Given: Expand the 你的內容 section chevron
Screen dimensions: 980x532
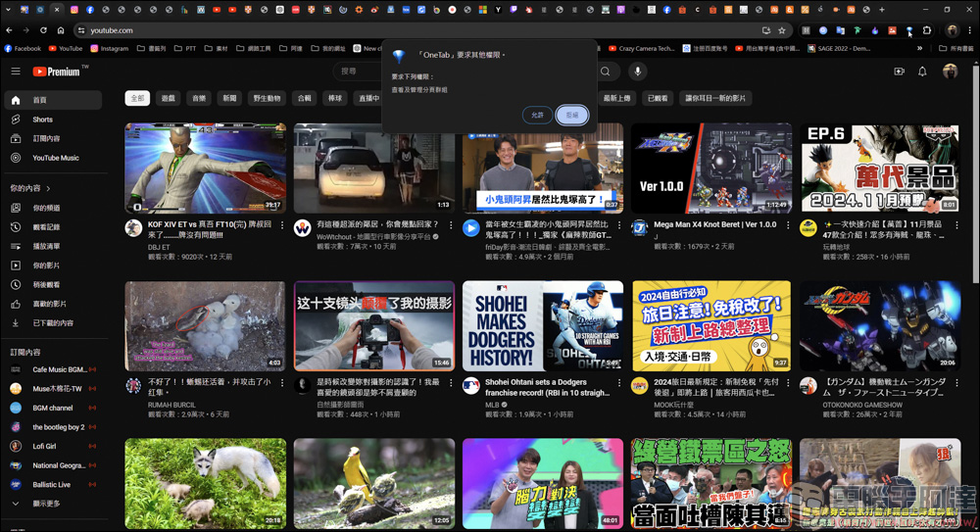Looking at the screenshot, I should pos(49,188).
